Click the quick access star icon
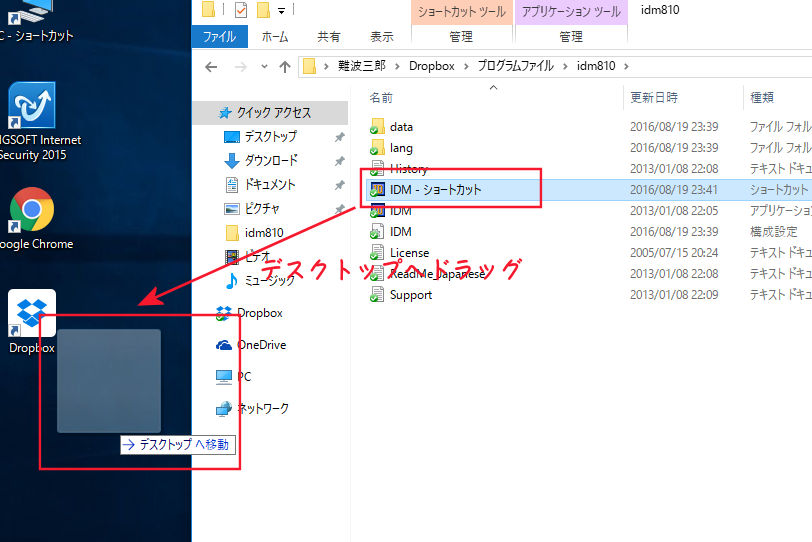 coord(224,113)
